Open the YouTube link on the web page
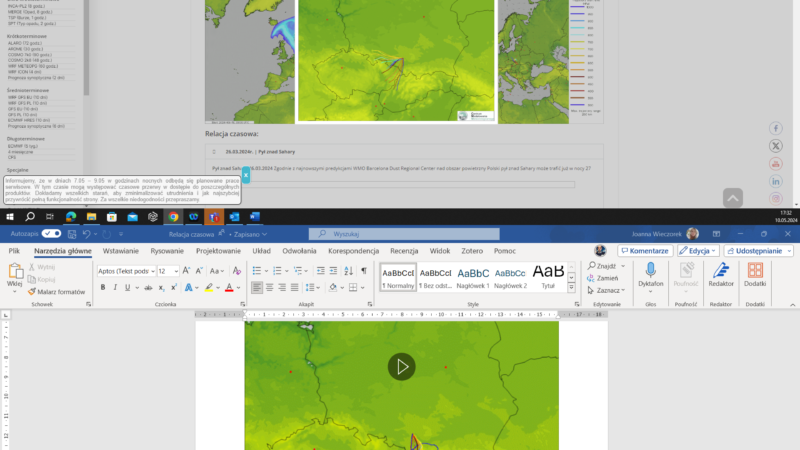Image resolution: width=800 pixels, height=450 pixels. [x=776, y=164]
